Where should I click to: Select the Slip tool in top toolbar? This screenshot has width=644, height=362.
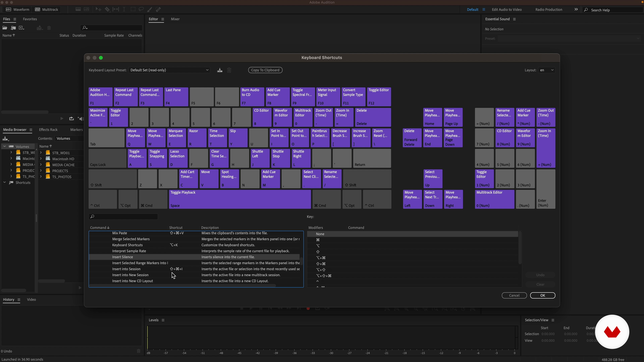click(116, 10)
